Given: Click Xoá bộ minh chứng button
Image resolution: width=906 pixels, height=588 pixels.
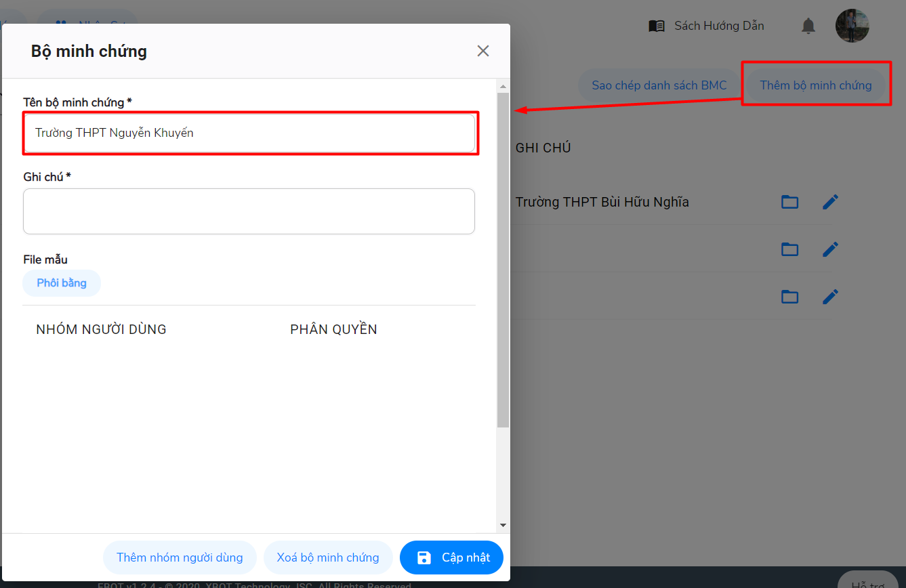Looking at the screenshot, I should tap(328, 558).
